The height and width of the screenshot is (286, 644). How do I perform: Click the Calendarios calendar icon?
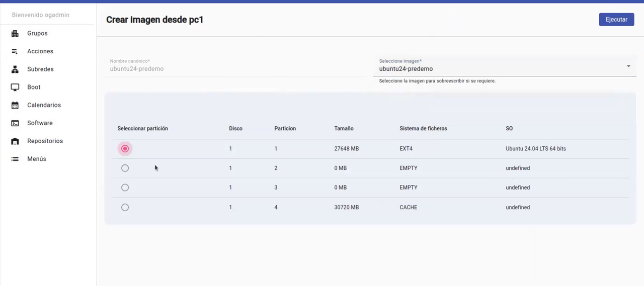(x=15, y=105)
